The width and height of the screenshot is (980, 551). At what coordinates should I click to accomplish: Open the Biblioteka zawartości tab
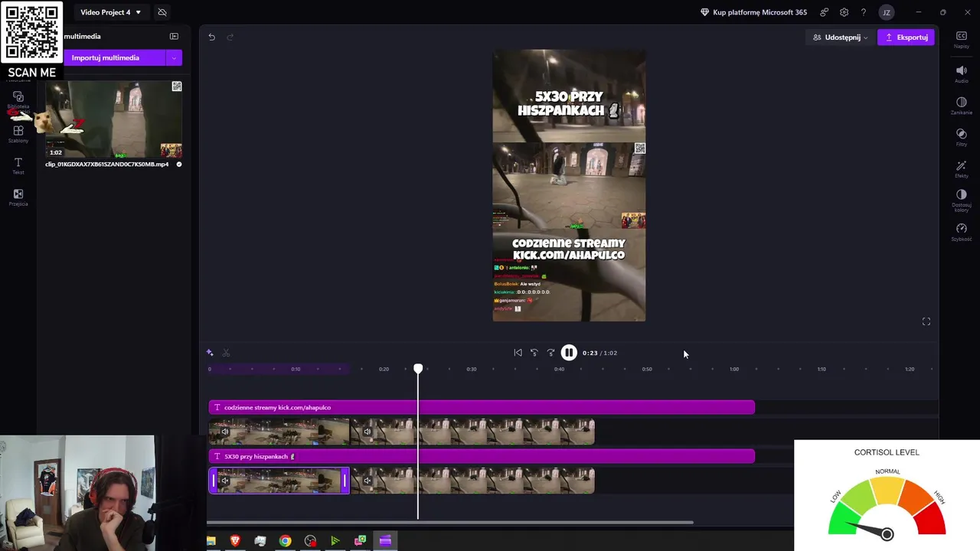click(18, 100)
